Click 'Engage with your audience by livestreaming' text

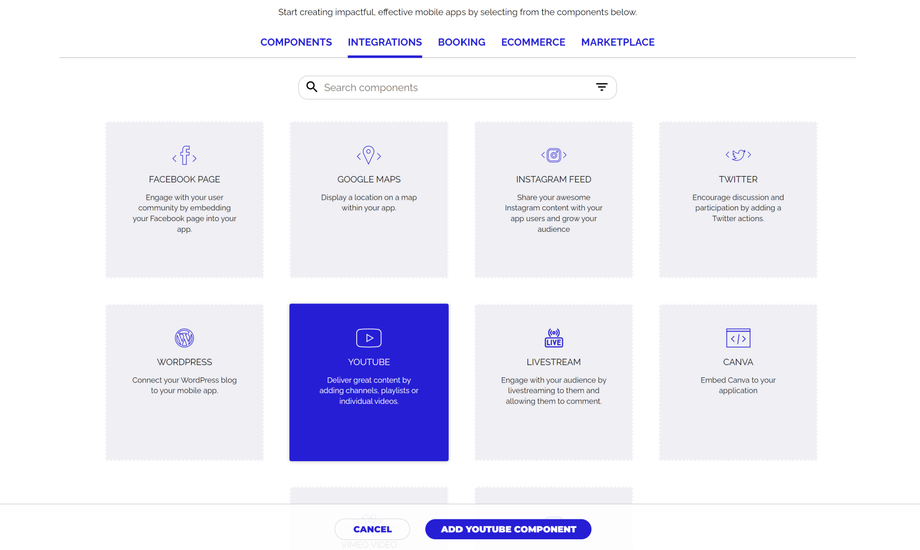(x=553, y=391)
